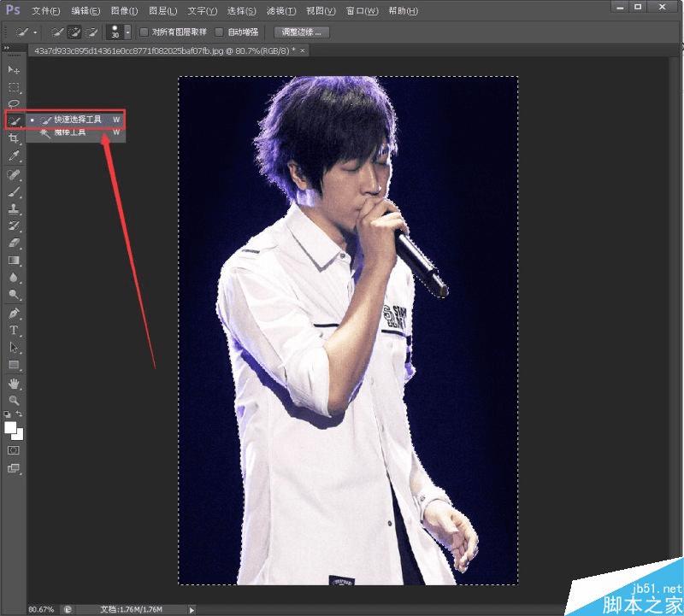Open the 文字(Y) menu

tap(202, 11)
